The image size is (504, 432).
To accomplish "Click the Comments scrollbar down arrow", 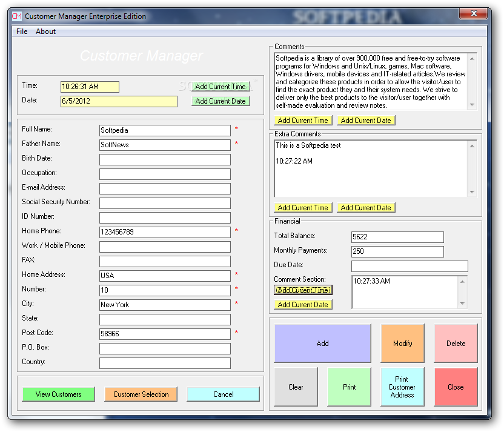I will 472,105.
